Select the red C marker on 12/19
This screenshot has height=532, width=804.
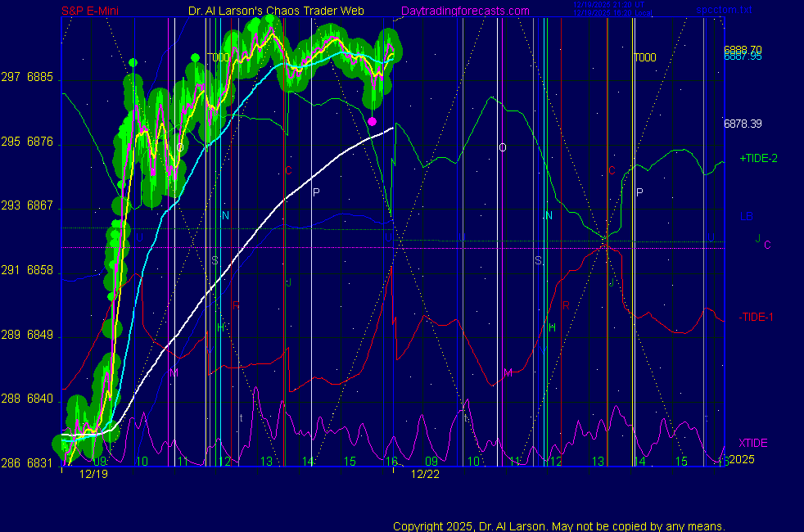288,171
